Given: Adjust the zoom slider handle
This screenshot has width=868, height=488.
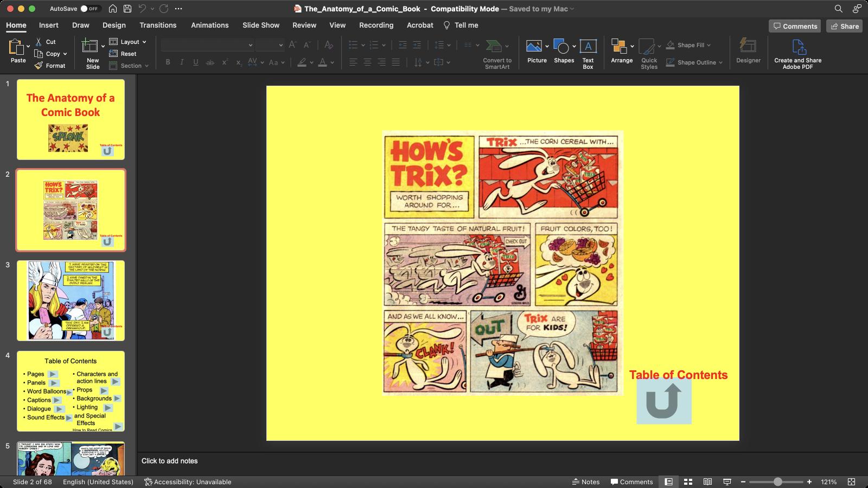Looking at the screenshot, I should (777, 481).
